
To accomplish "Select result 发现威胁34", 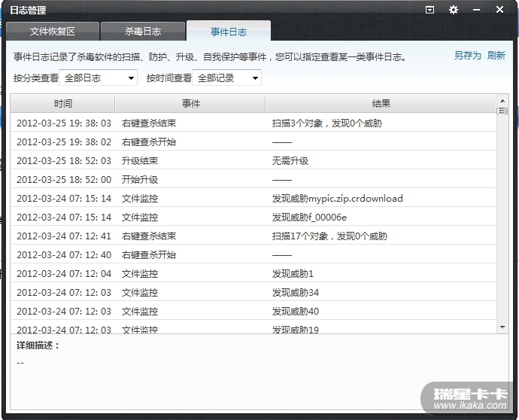I will pyautogui.click(x=296, y=293).
